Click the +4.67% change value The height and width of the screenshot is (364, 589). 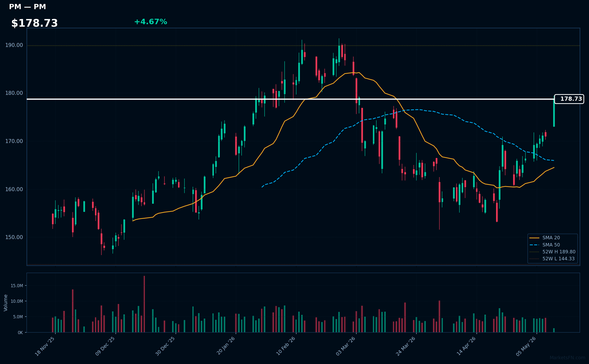(151, 22)
